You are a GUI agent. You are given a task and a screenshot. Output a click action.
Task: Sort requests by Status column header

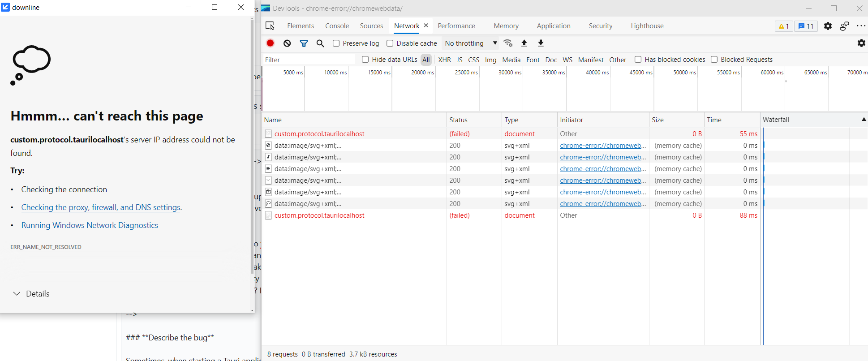474,120
